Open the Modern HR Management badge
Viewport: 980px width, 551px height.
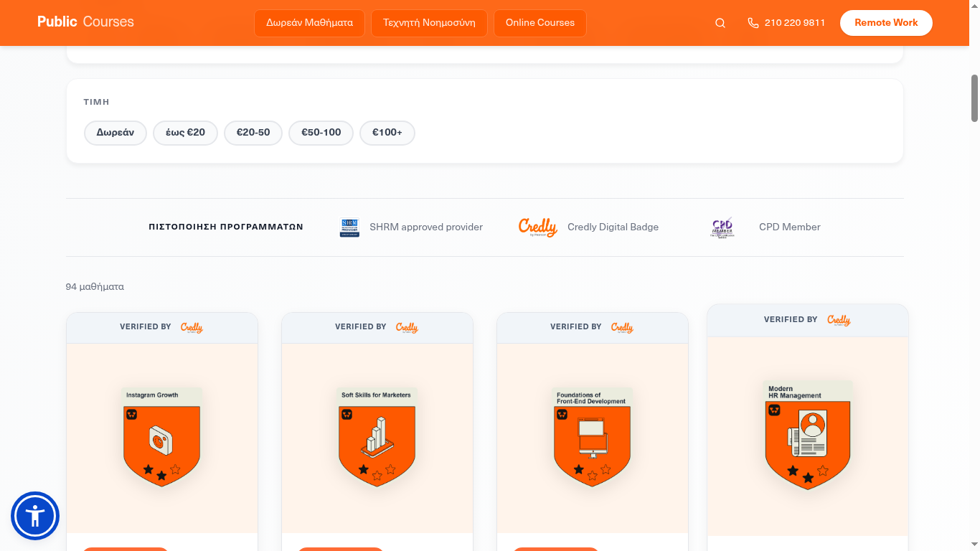[808, 435]
